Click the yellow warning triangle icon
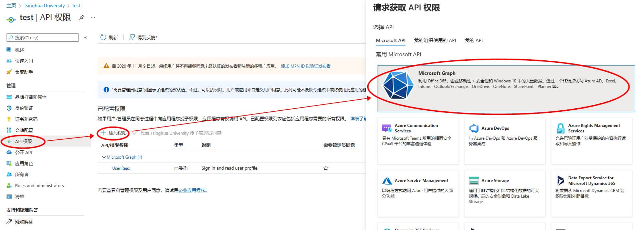The width and height of the screenshot is (644, 230). click(x=106, y=66)
